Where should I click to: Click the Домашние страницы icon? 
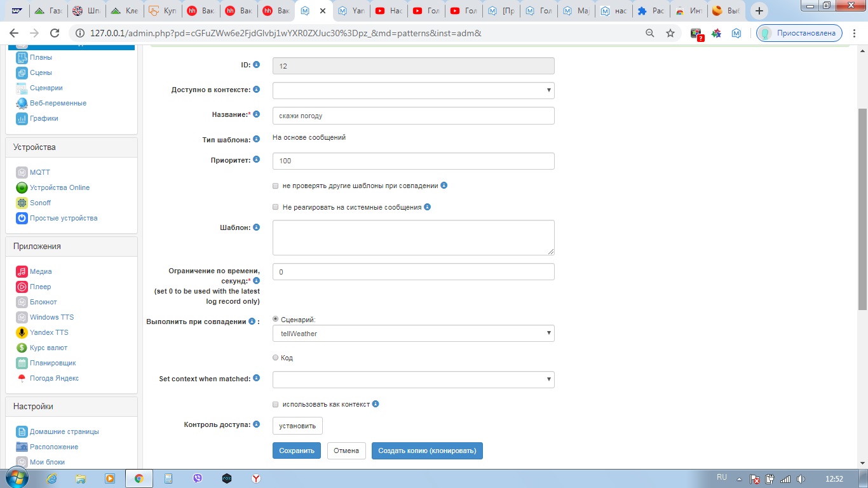pyautogui.click(x=22, y=431)
